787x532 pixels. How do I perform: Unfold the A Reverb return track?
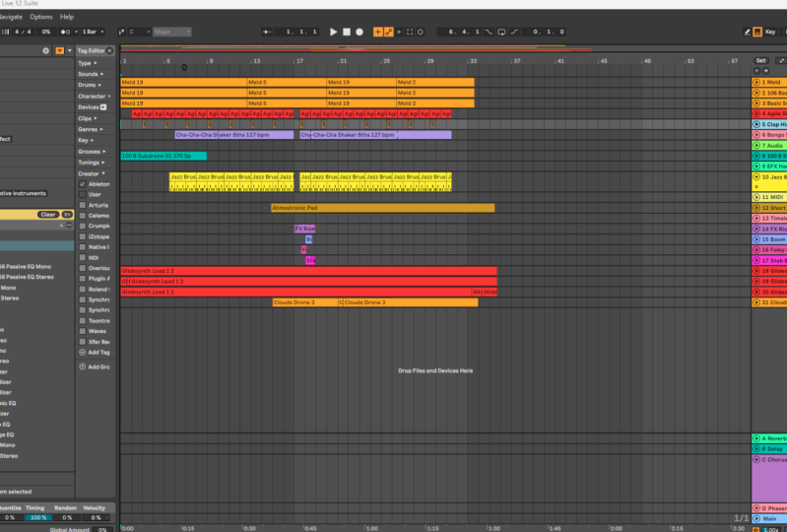pos(756,438)
